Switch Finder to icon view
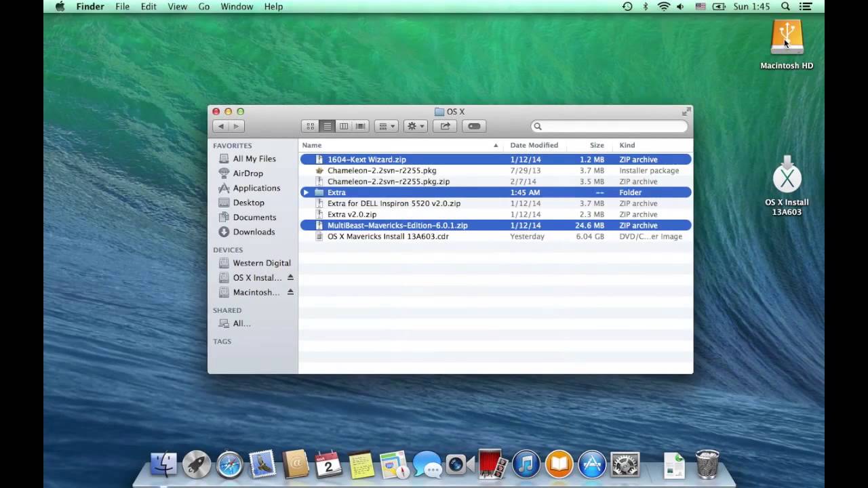Screen dimensions: 868x488 click(311, 126)
